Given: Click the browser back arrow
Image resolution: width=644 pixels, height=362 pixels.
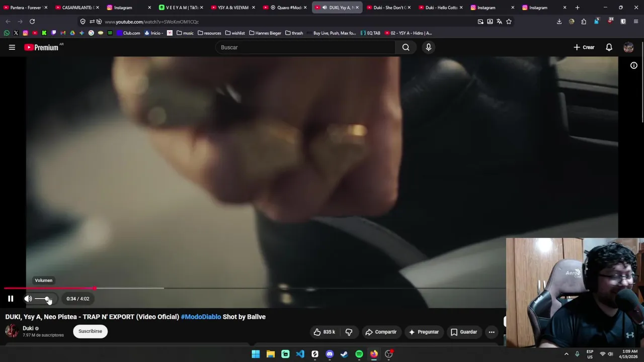Looking at the screenshot, I should [8, 22].
